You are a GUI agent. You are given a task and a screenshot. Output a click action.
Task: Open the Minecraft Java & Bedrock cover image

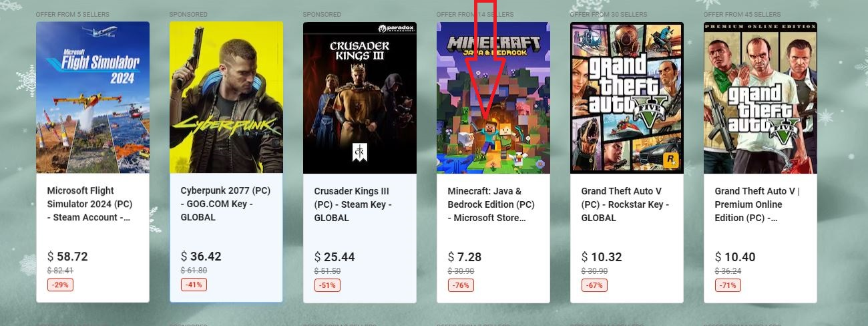click(493, 98)
